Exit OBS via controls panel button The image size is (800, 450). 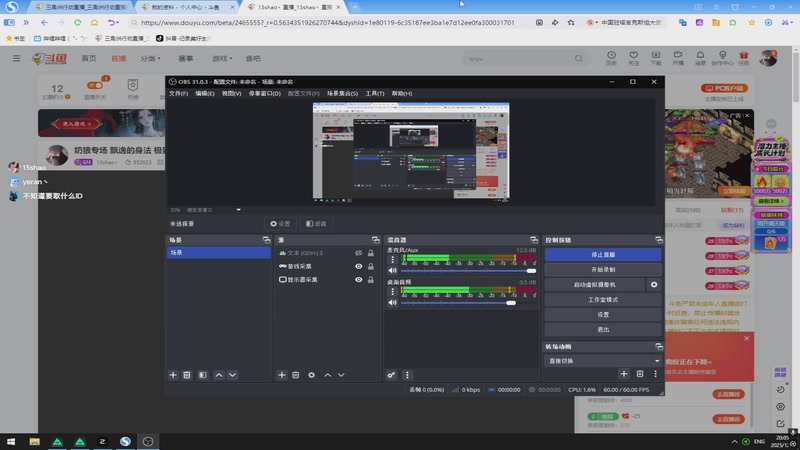pyautogui.click(x=603, y=330)
